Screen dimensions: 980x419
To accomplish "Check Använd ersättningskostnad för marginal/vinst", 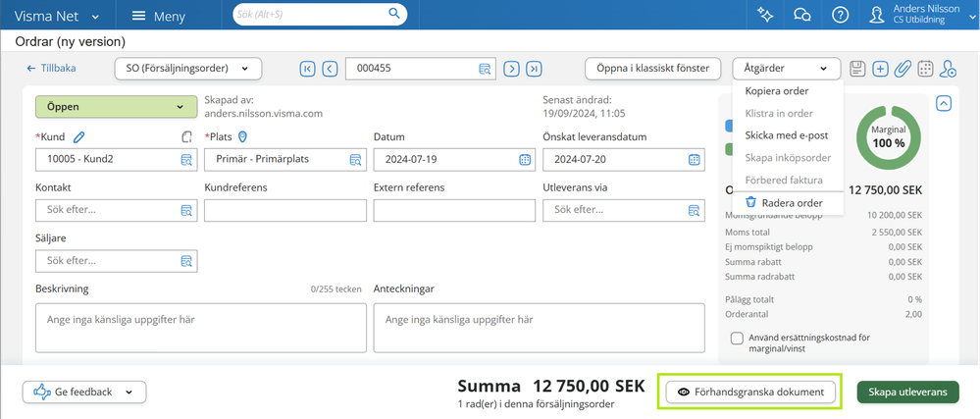I will click(x=737, y=338).
